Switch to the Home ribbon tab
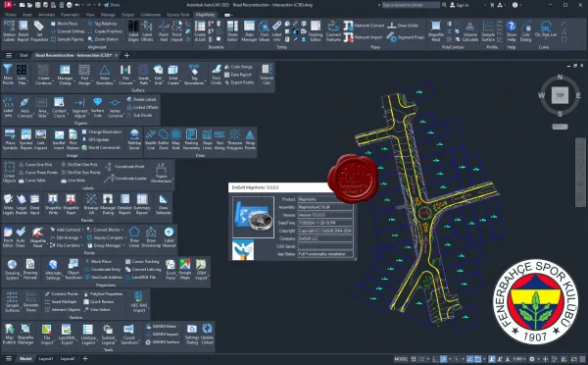This screenshot has height=365, width=588. [x=10, y=15]
